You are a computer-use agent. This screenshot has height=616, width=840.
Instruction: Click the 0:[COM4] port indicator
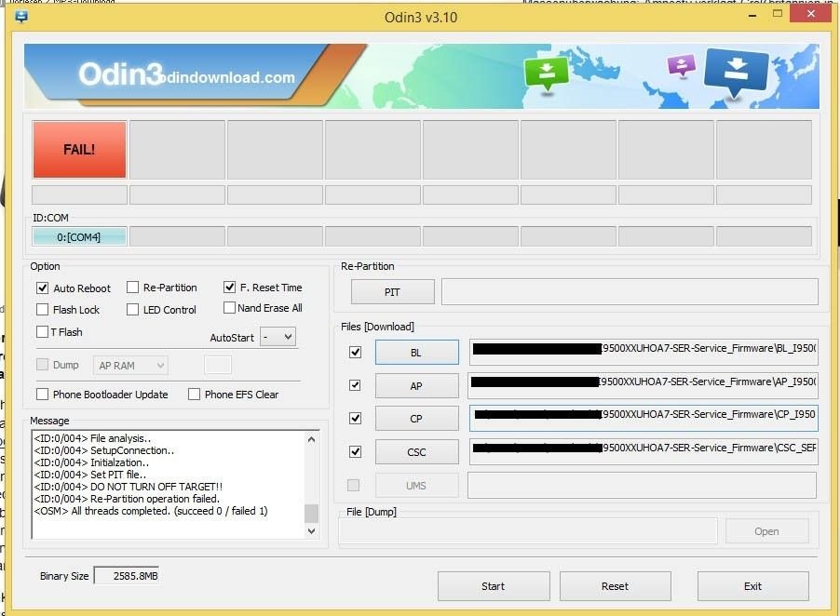click(x=79, y=236)
